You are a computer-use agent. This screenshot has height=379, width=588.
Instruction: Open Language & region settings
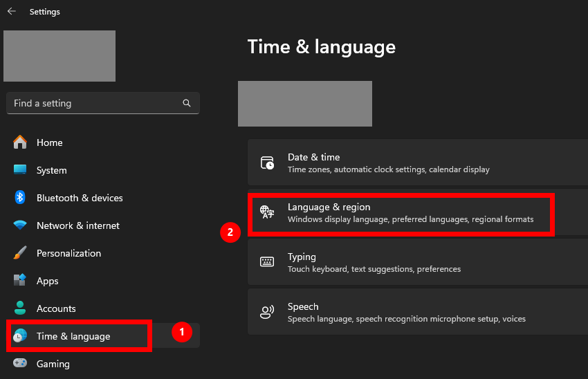[403, 213]
